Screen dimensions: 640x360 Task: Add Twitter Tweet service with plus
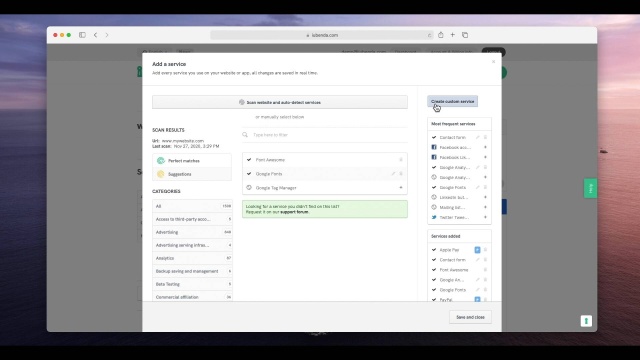pyautogui.click(x=485, y=217)
